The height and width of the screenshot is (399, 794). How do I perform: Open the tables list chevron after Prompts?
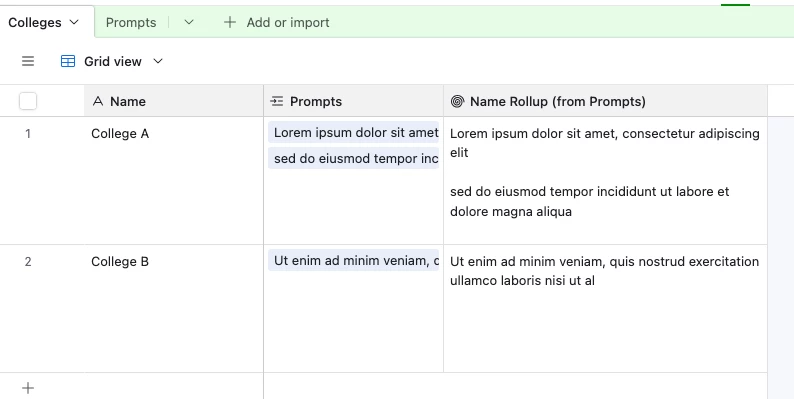(189, 22)
